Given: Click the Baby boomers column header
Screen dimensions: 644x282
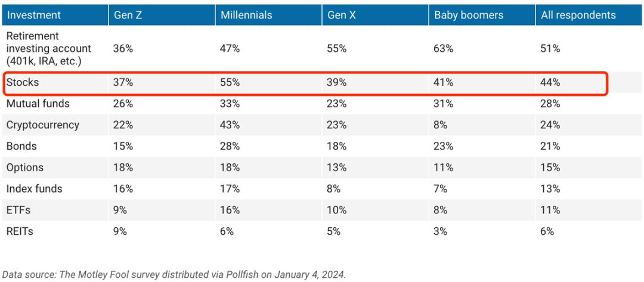Looking at the screenshot, I should tap(464, 15).
